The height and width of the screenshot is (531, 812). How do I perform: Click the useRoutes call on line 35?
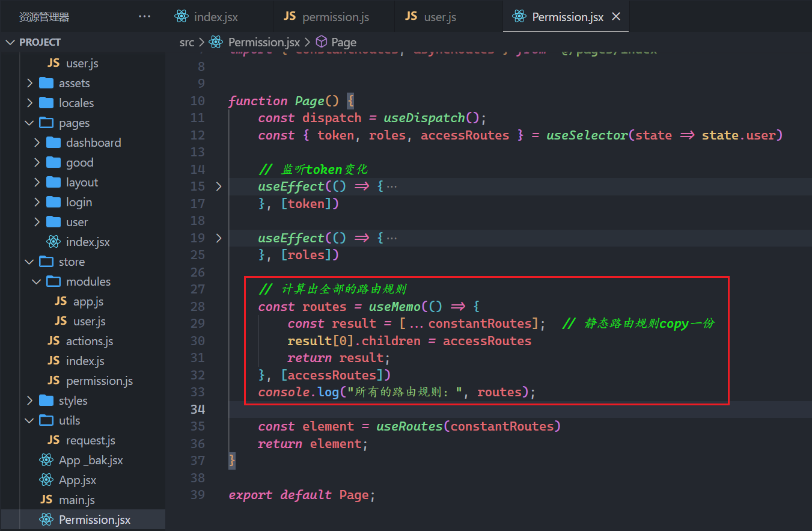tap(409, 426)
